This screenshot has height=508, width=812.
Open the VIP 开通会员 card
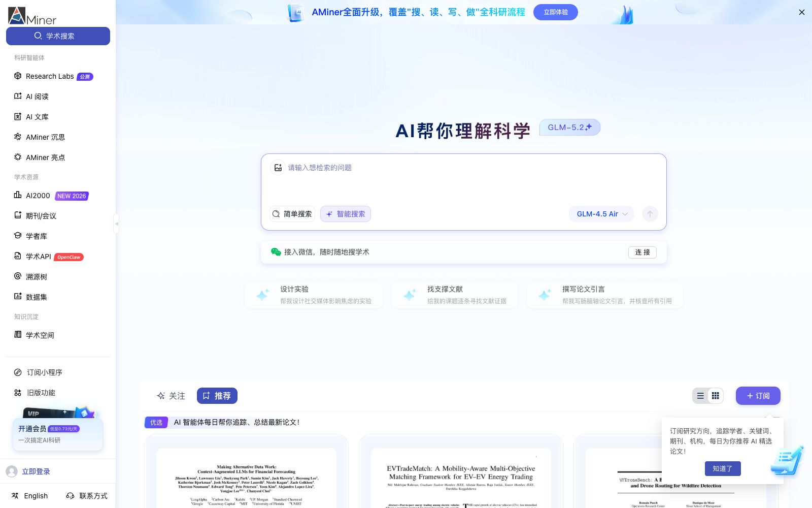point(58,434)
